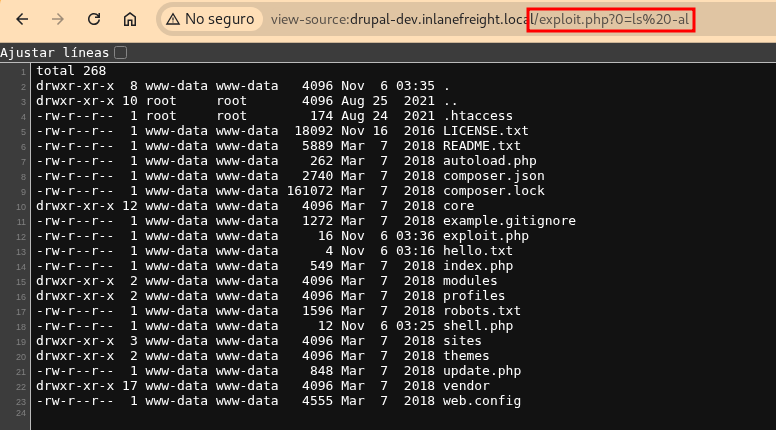Click the 161072 file size value
Image resolution: width=776 pixels, height=430 pixels.
click(310, 191)
